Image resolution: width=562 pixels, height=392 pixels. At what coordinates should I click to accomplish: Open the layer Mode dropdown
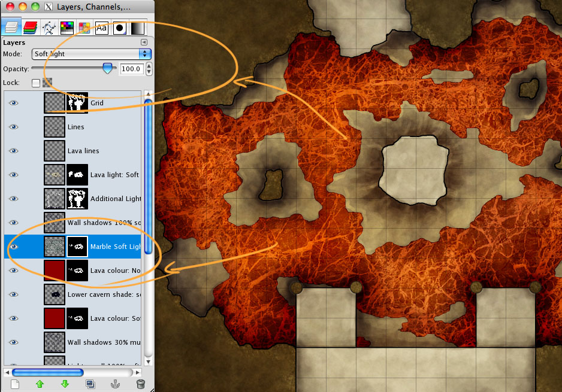coord(91,54)
